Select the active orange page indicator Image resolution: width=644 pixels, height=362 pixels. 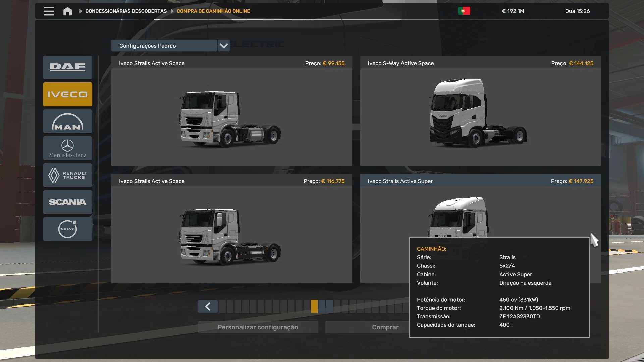314,306
